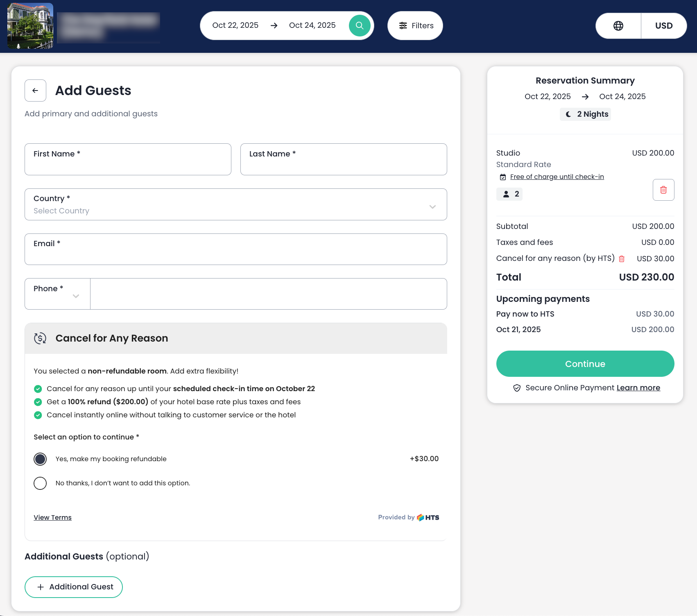Open the USD currency selector
Screen dimensions: 697x616
click(663, 26)
